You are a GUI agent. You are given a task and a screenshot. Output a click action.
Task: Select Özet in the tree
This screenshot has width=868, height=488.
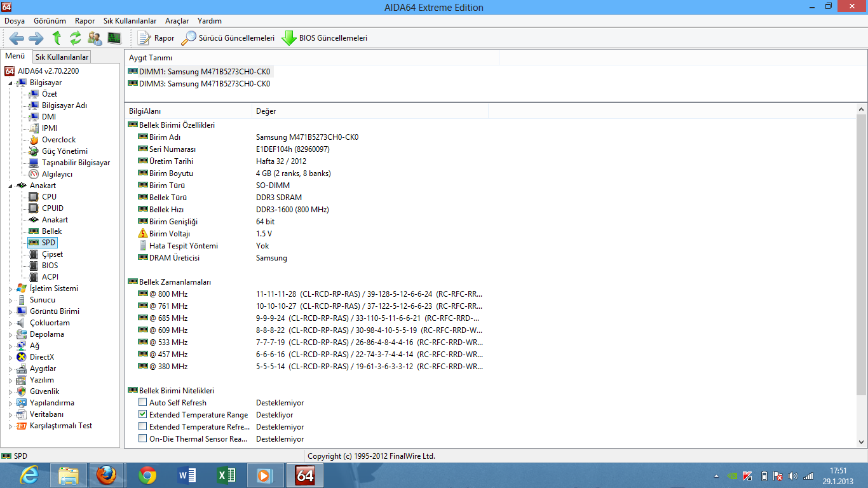click(x=49, y=94)
